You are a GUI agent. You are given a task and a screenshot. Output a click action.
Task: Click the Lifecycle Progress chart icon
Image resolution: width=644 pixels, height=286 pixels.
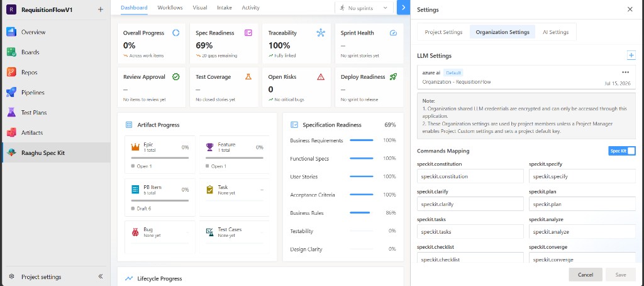tap(129, 278)
